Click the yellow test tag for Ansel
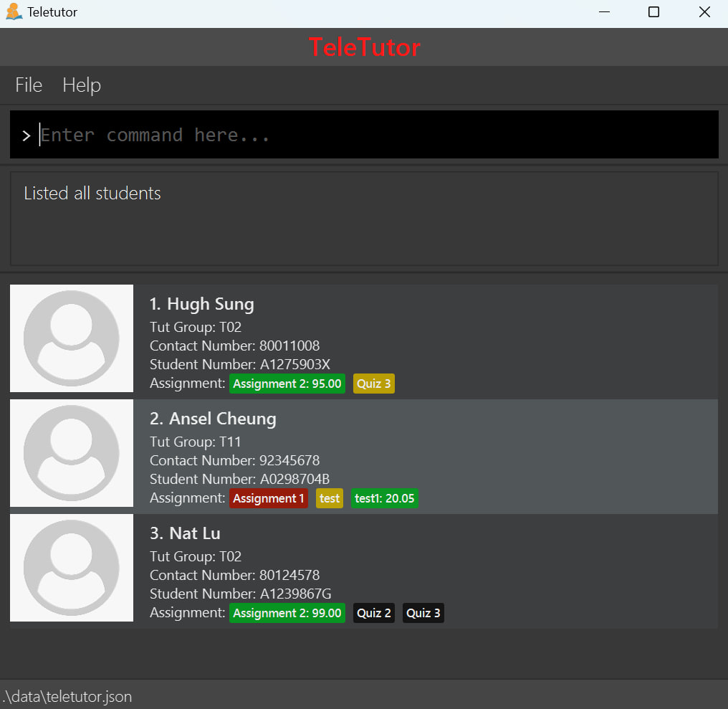 330,498
